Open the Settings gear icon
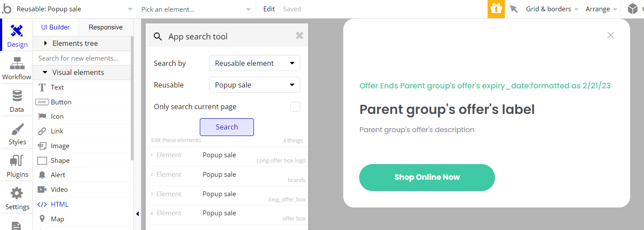Screen dimensions: 644x230 (x=17, y=193)
